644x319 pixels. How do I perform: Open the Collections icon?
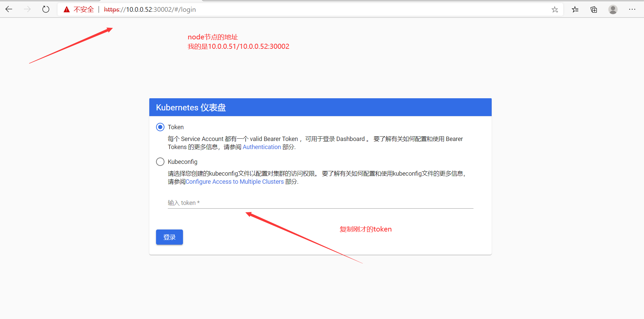click(x=594, y=10)
